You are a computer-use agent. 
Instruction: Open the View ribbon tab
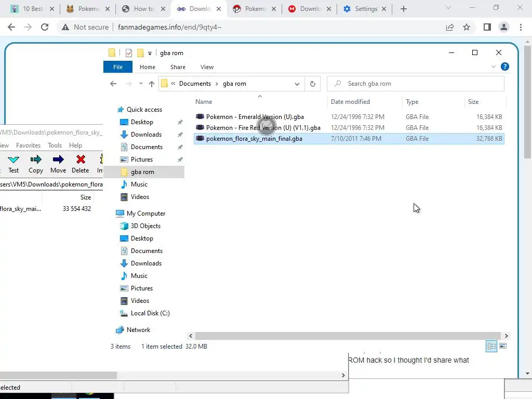pos(207,67)
